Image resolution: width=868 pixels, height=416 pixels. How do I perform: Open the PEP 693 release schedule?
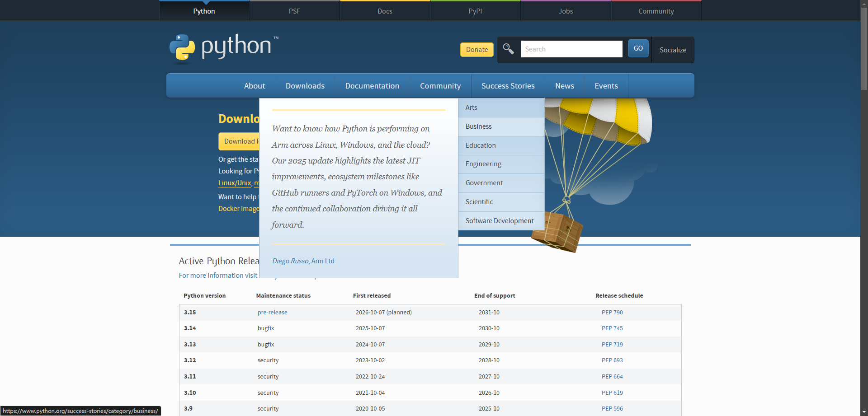coord(612,360)
